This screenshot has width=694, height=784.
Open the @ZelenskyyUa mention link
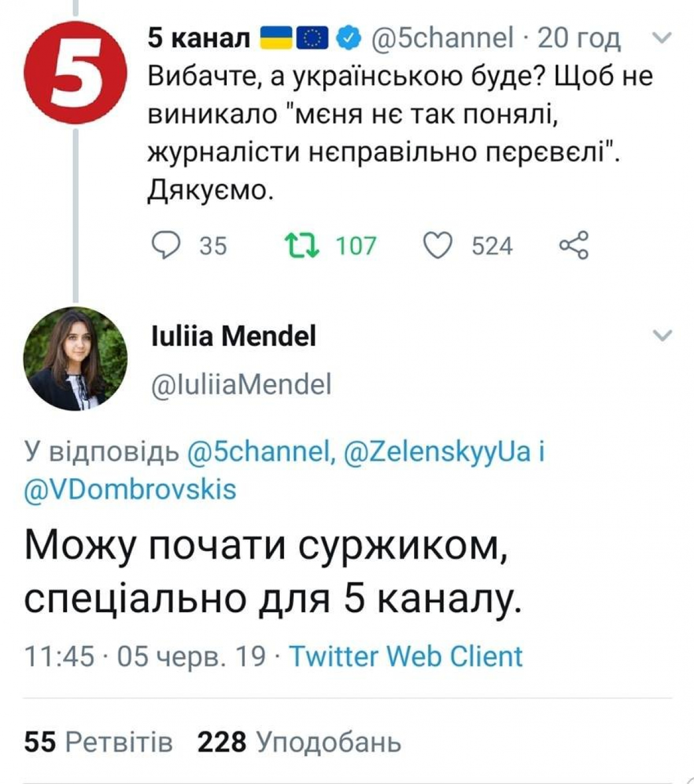pos(437,452)
